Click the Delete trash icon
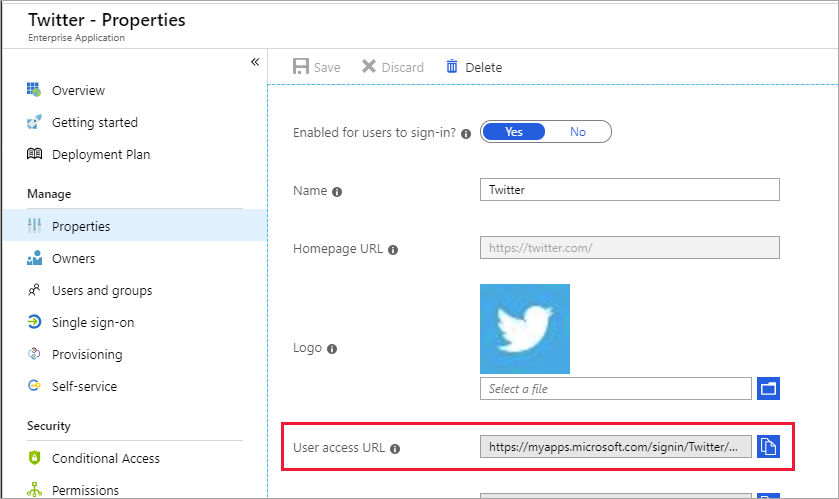839x499 pixels. [x=452, y=67]
